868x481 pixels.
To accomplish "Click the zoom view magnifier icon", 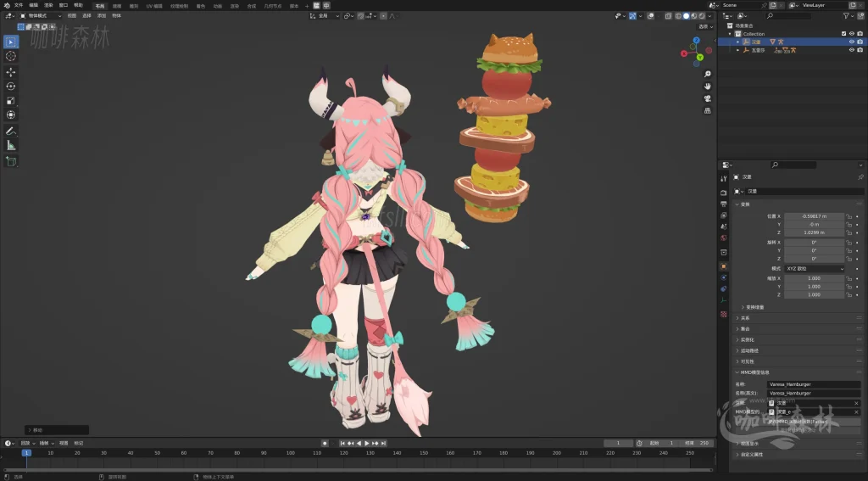I will tap(708, 74).
